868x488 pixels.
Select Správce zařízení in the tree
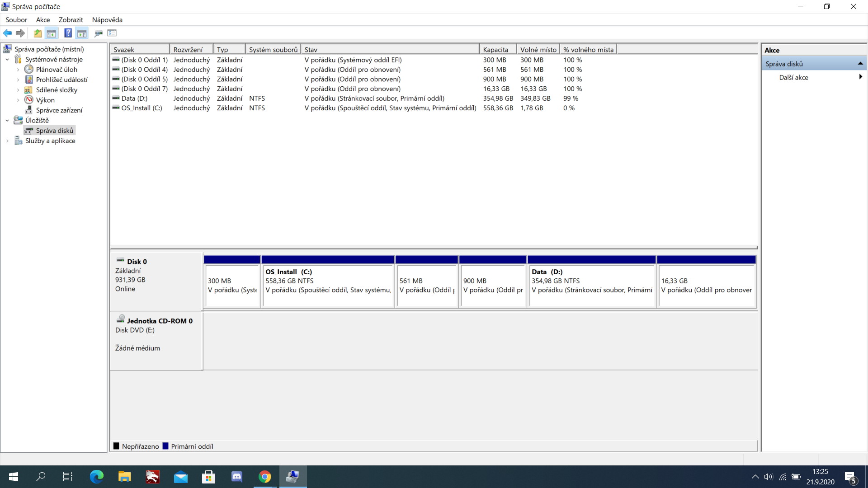tap(59, 110)
